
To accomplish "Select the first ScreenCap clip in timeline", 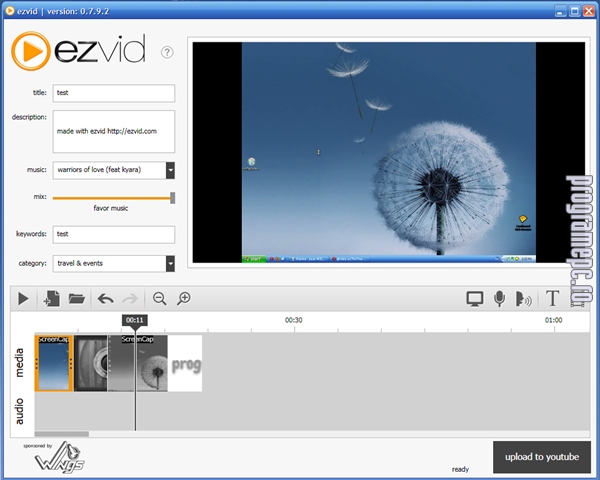I will [x=54, y=363].
